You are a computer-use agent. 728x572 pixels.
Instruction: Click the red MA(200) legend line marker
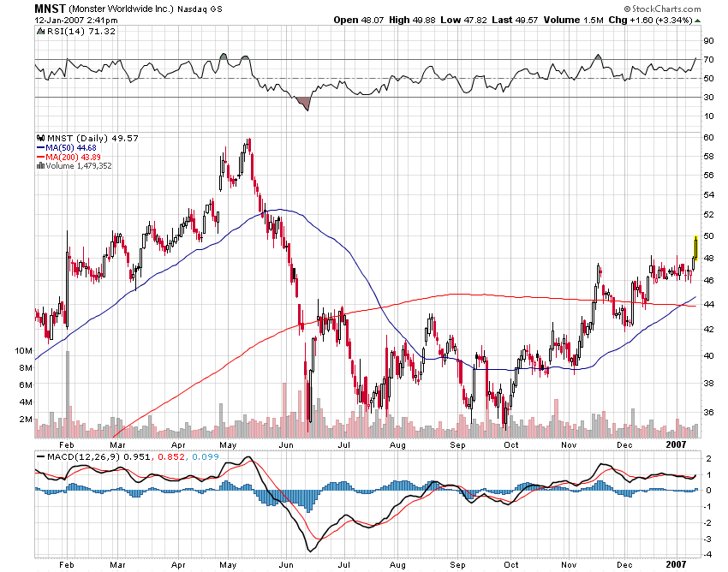[x=40, y=158]
